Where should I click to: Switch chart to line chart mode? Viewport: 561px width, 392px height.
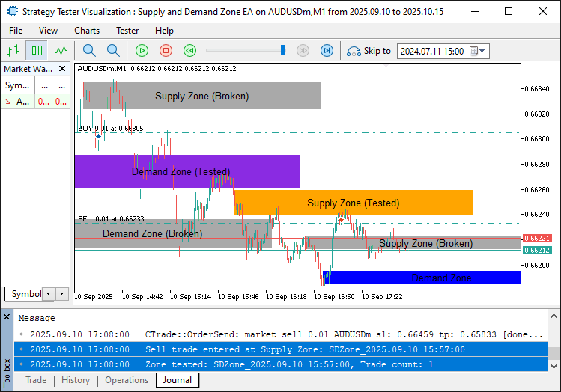click(x=61, y=51)
